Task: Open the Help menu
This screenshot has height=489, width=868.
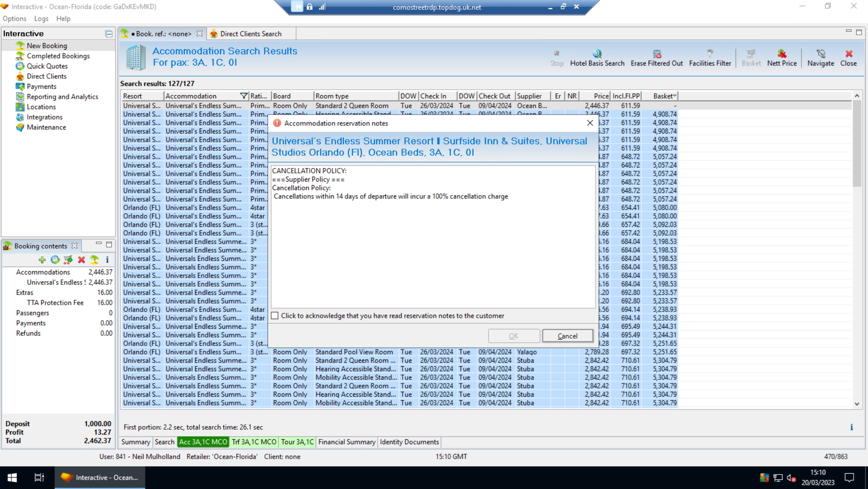Action: 63,19
